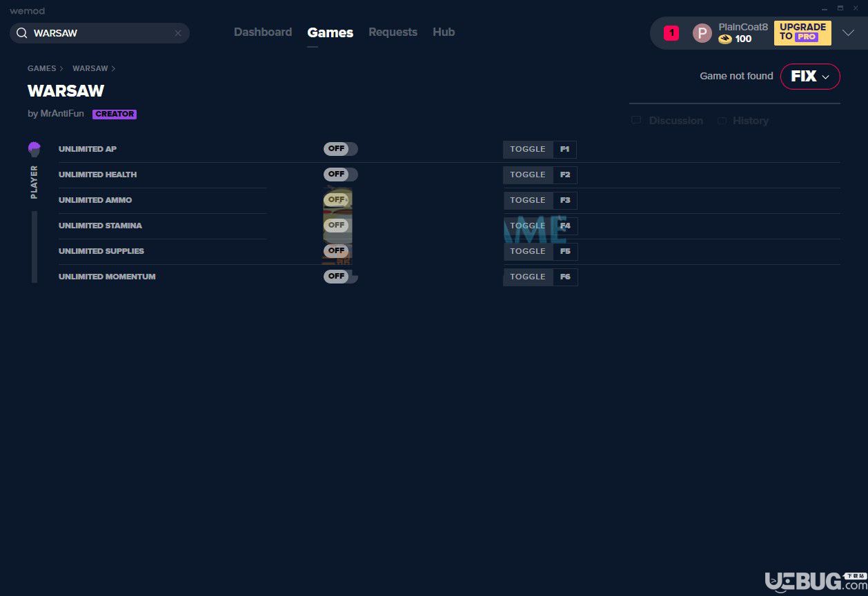Select the Player category icon
Viewport: 868px width, 596px height.
click(34, 149)
